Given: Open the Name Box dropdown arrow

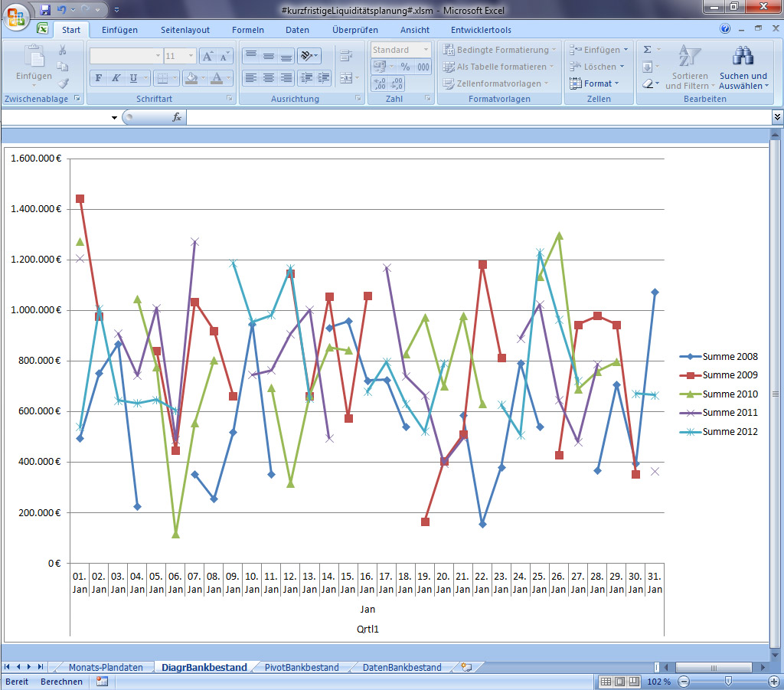Looking at the screenshot, I should pyautogui.click(x=115, y=117).
